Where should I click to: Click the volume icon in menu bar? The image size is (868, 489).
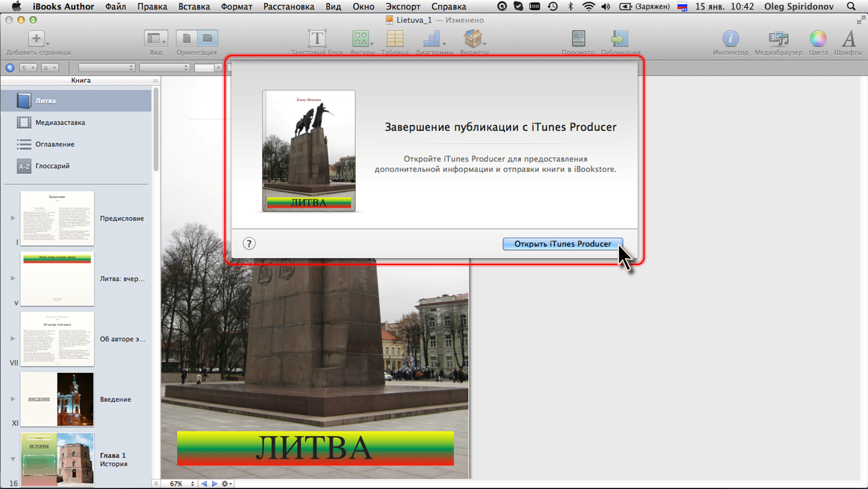(x=606, y=6)
